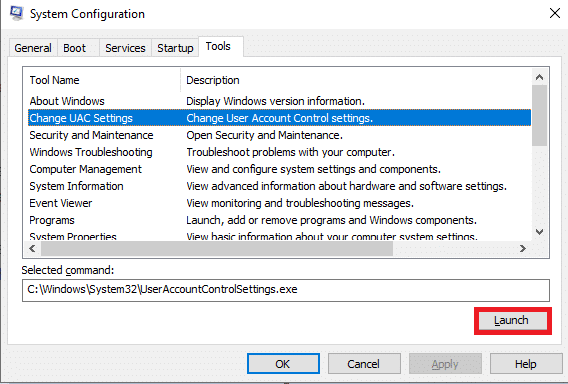Go to the Services tab

point(125,48)
